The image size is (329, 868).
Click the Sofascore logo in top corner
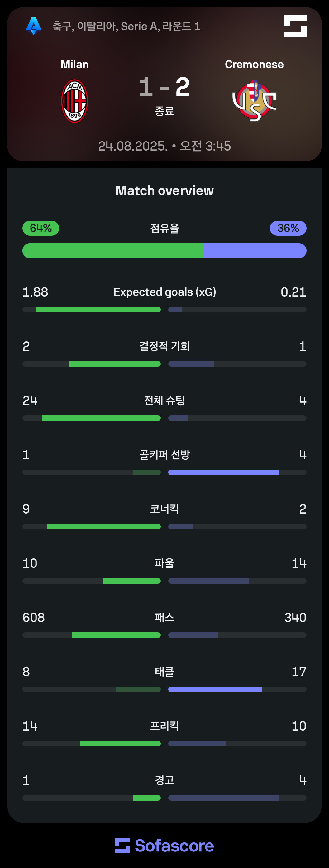pyautogui.click(x=295, y=26)
